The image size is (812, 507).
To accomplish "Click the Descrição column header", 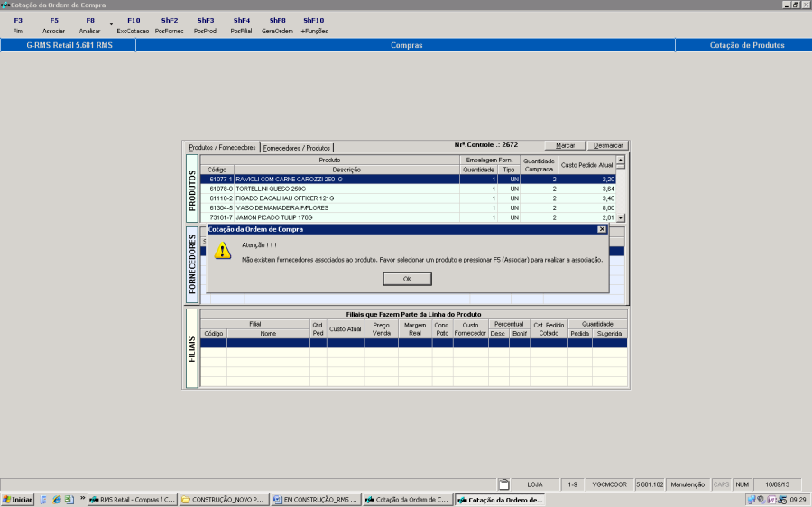I will click(x=346, y=170).
